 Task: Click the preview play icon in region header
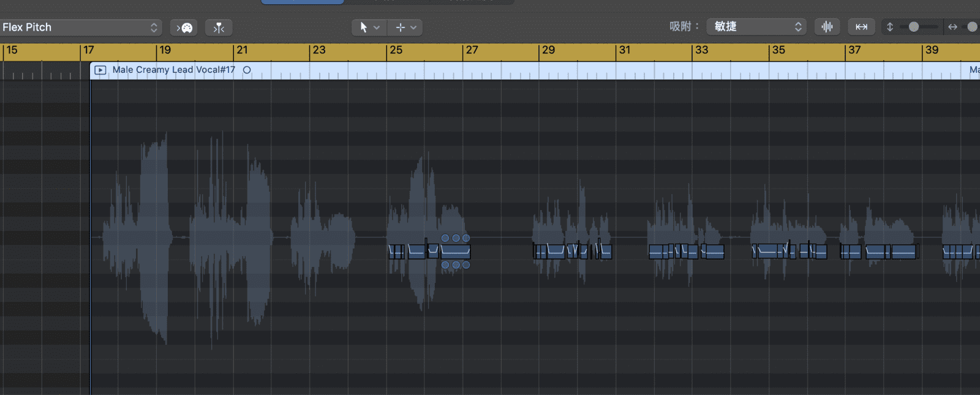coord(100,70)
